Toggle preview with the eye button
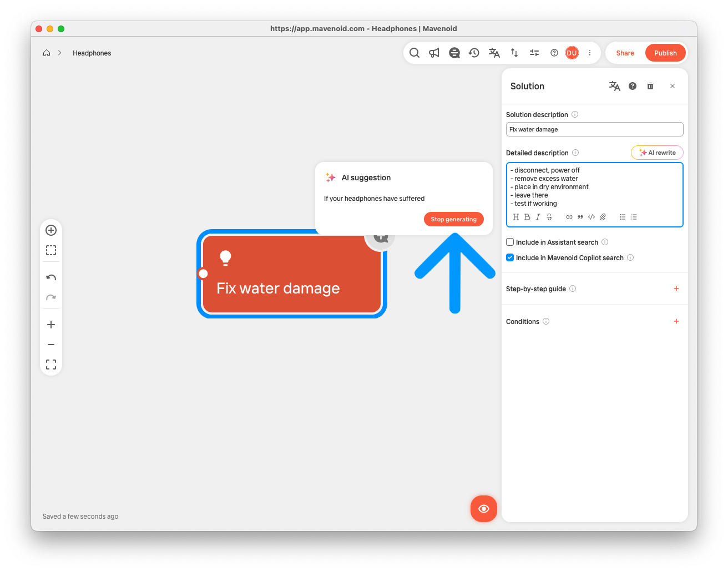This screenshot has height=572, width=728. 484,509
